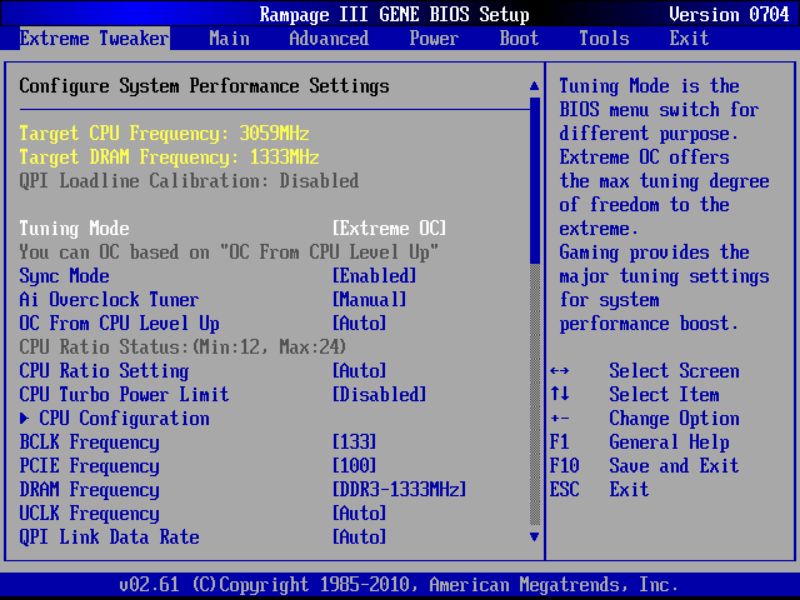Open the Extreme Tweaker tab
The height and width of the screenshot is (600, 800).
click(x=94, y=38)
